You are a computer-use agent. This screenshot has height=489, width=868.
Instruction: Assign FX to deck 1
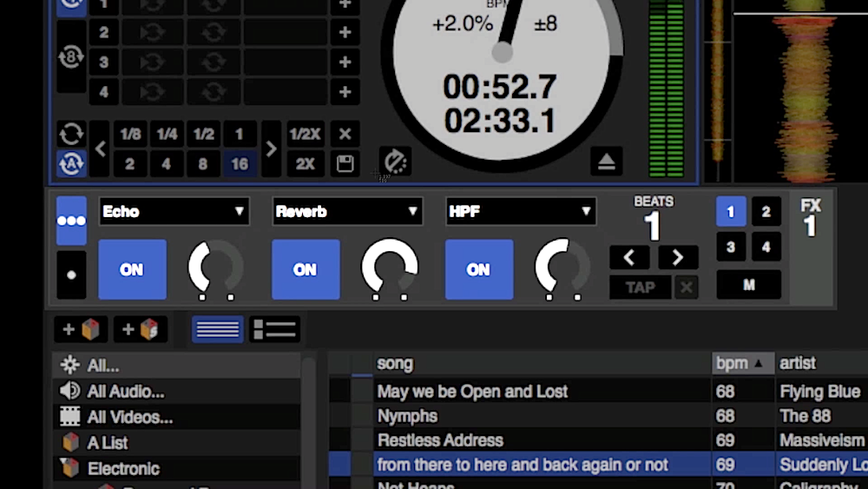coord(731,212)
